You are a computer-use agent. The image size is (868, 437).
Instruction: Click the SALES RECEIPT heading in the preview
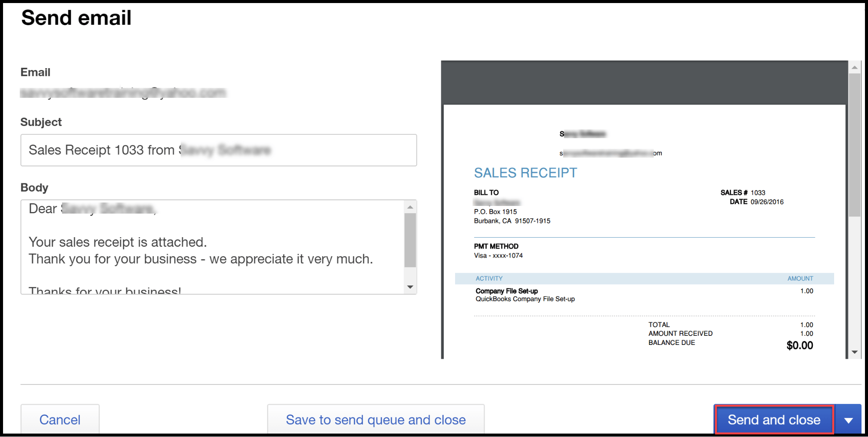(x=525, y=172)
